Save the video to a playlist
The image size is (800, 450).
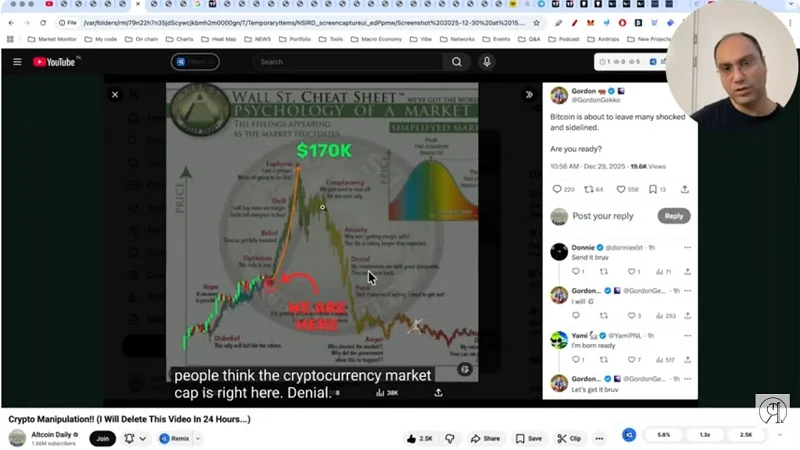point(528,438)
